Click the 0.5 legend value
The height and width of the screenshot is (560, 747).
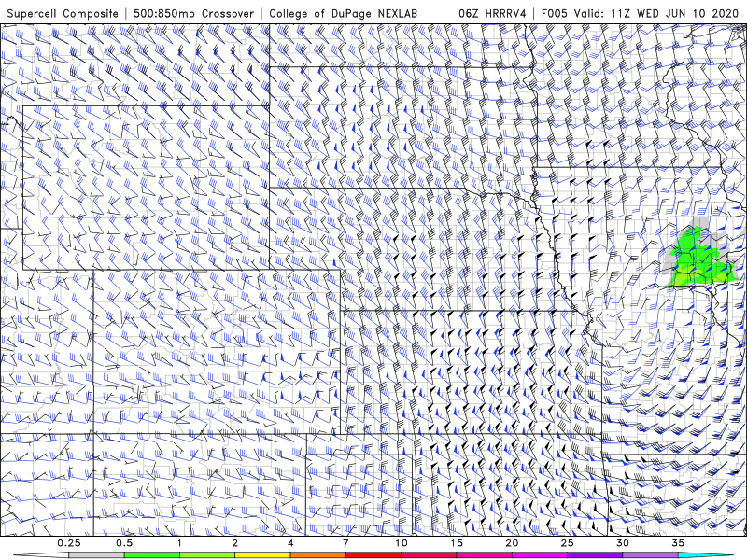pos(124,543)
